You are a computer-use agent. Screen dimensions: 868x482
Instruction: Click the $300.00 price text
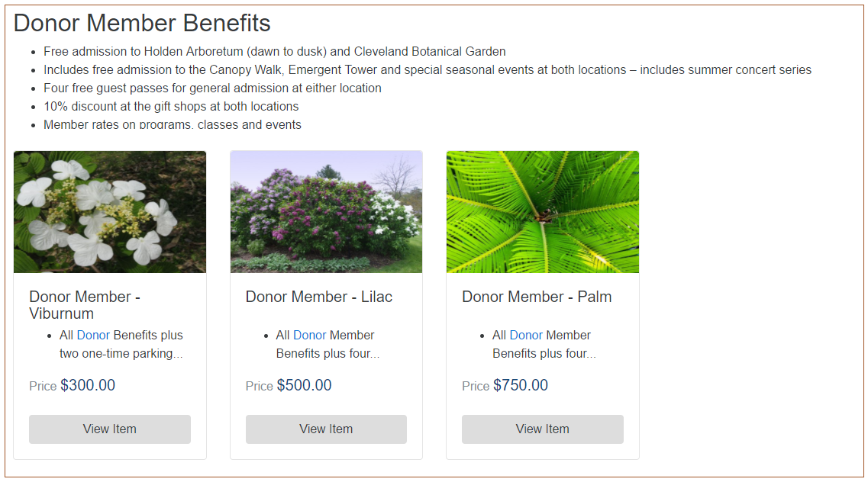(88, 385)
